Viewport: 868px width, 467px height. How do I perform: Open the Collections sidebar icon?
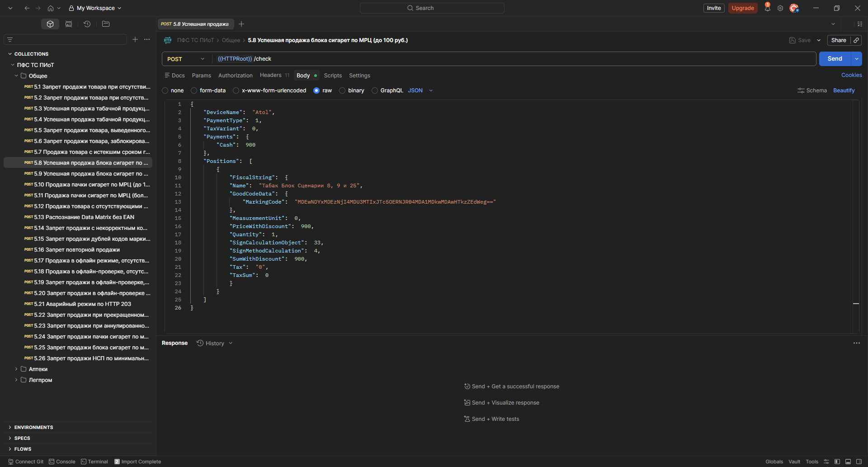coord(50,24)
